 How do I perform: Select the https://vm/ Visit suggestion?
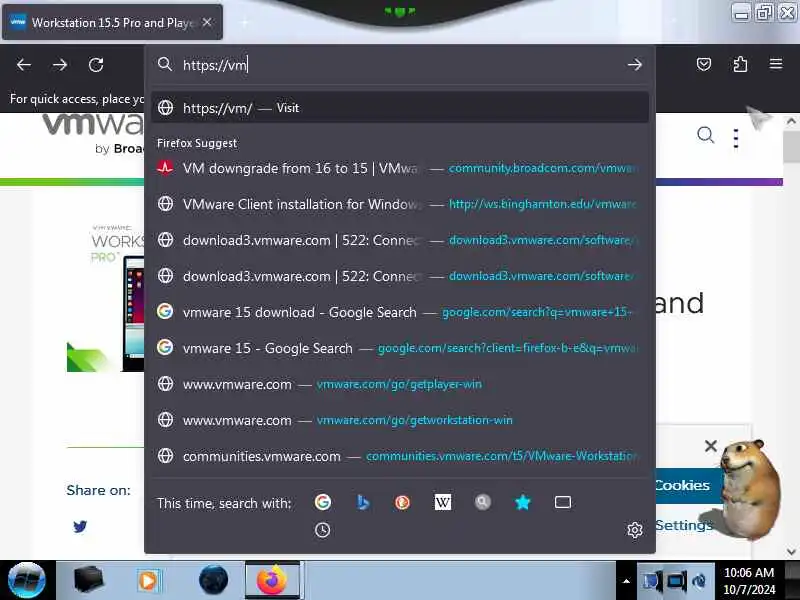click(400, 108)
